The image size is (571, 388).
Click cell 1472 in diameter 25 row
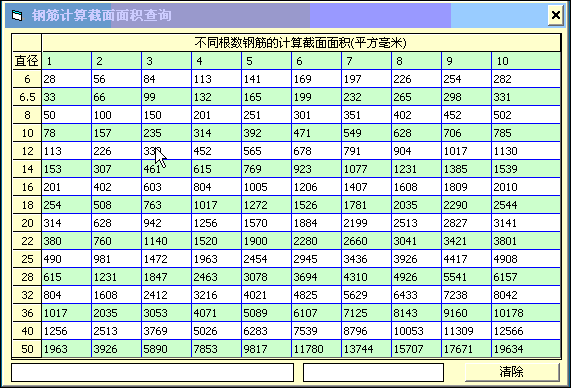tap(166, 259)
